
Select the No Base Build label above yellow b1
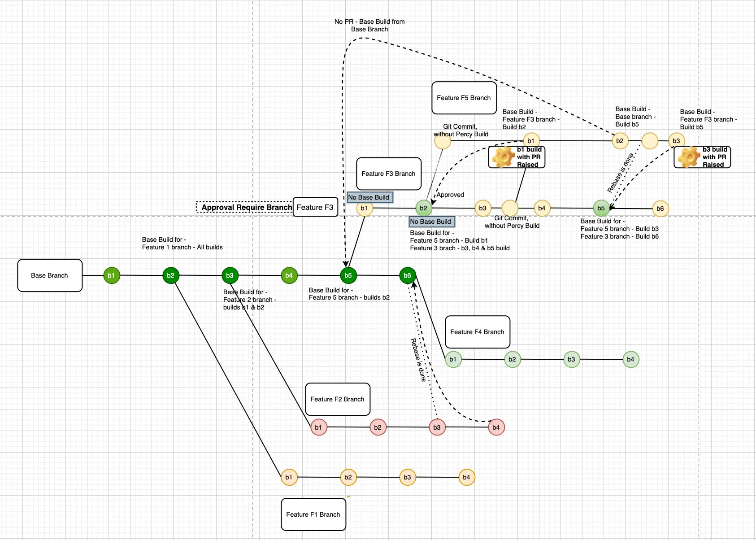(x=369, y=197)
